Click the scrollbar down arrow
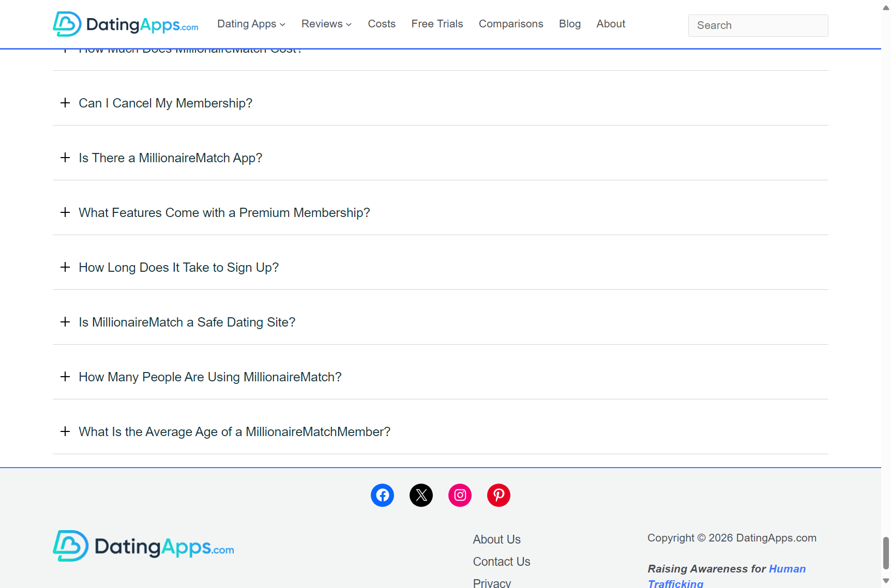The width and height of the screenshot is (891, 588). [886, 581]
